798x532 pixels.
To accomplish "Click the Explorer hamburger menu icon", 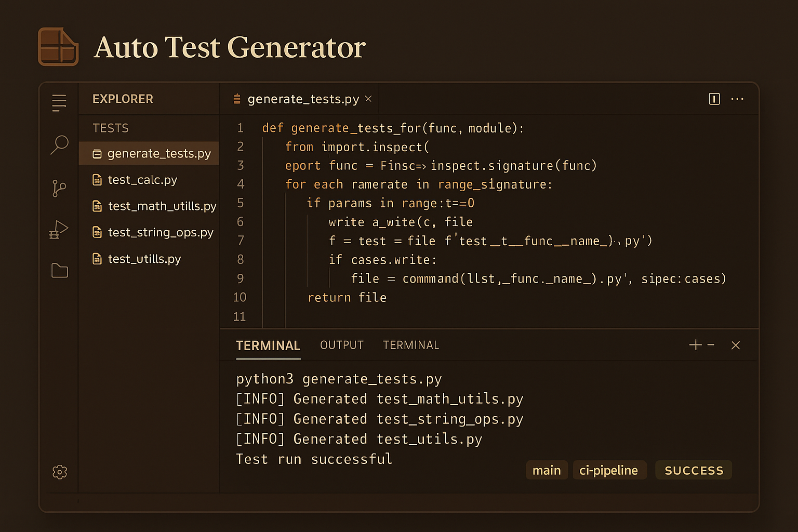I will coord(59,103).
